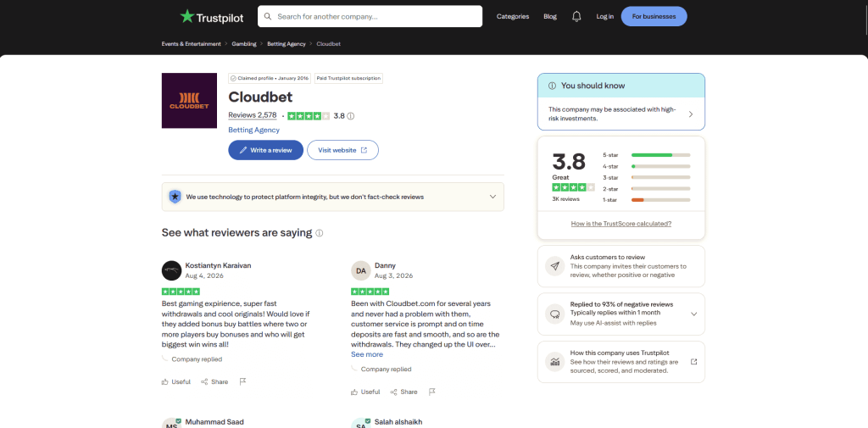The width and height of the screenshot is (868, 428).
Task: Open the Reviews 2,578 link
Action: [253, 115]
